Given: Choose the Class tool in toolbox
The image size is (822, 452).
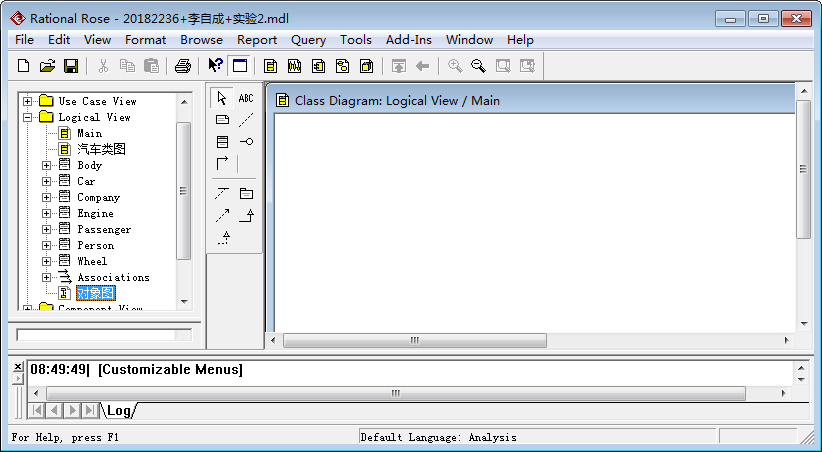Looking at the screenshot, I should (222, 142).
